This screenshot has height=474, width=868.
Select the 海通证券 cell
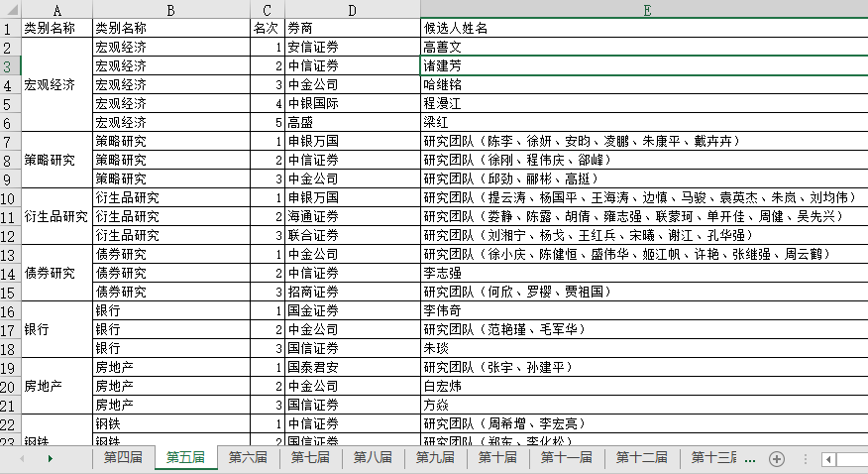pyautogui.click(x=353, y=216)
